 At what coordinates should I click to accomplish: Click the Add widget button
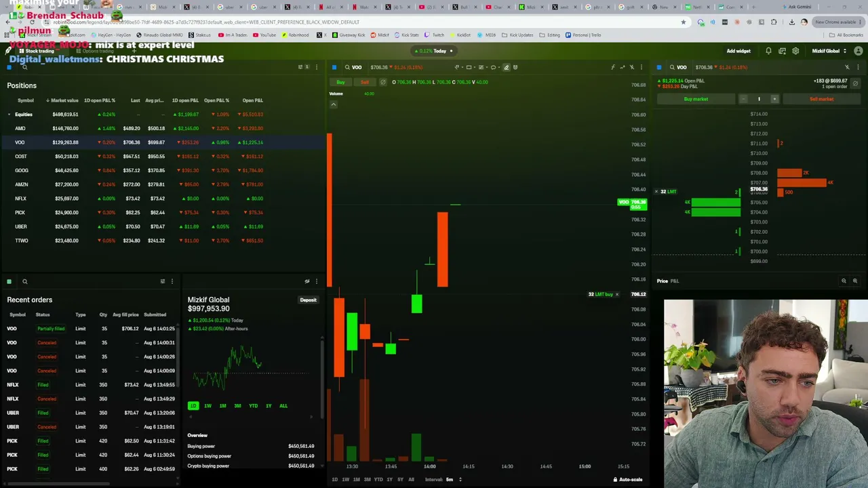[738, 51]
